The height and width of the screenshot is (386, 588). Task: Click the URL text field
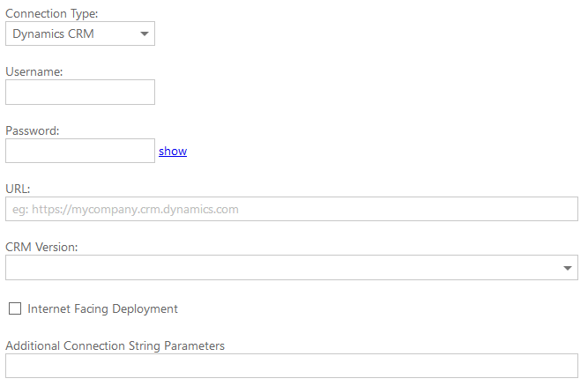click(292, 209)
